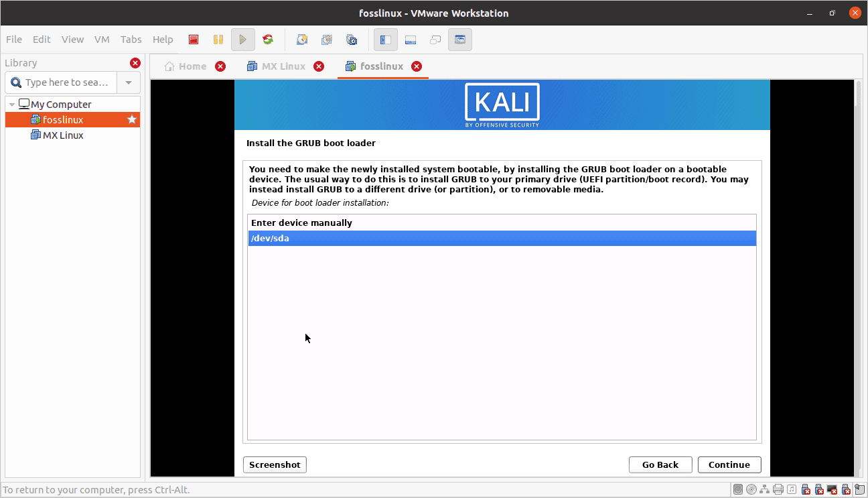Click the Restart guest toolbar icon
The image size is (868, 498).
(x=268, y=40)
